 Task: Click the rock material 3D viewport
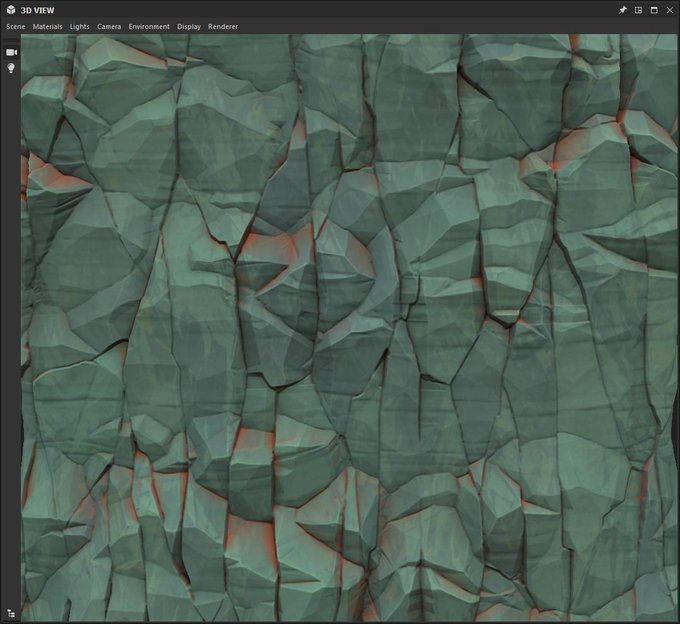[x=349, y=327]
